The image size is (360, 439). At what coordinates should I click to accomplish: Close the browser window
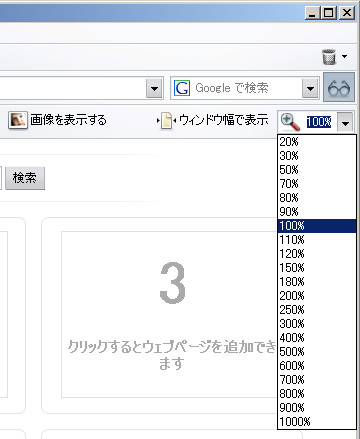[347, 13]
